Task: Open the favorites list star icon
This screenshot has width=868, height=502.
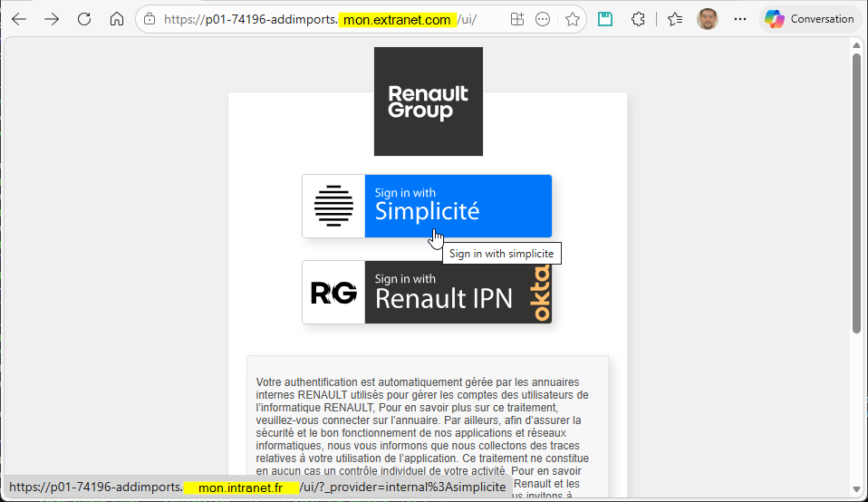Action: pos(675,19)
